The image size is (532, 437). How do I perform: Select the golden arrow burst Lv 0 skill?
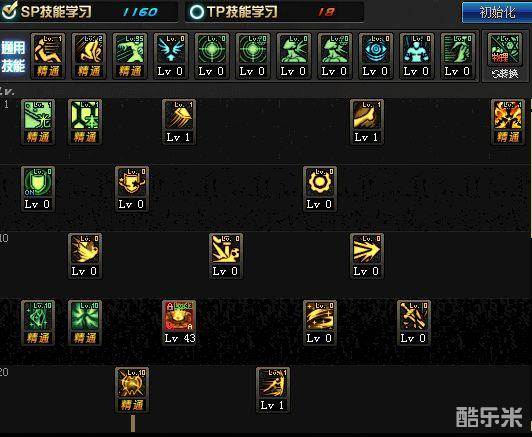pyautogui.click(x=367, y=256)
